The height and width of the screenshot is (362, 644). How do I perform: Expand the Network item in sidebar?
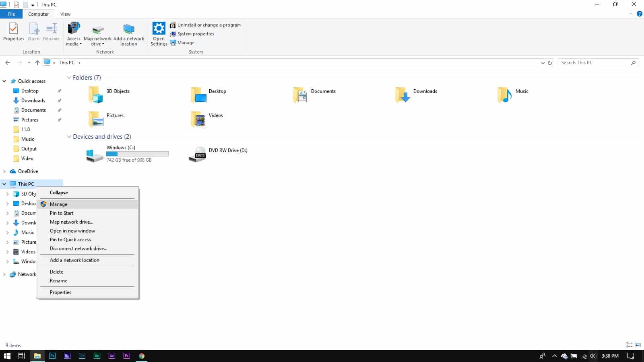click(x=4, y=274)
